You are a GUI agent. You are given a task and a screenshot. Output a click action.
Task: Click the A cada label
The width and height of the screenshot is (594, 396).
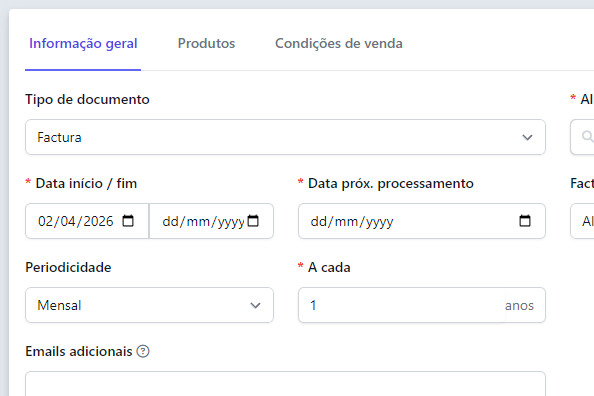(x=329, y=268)
